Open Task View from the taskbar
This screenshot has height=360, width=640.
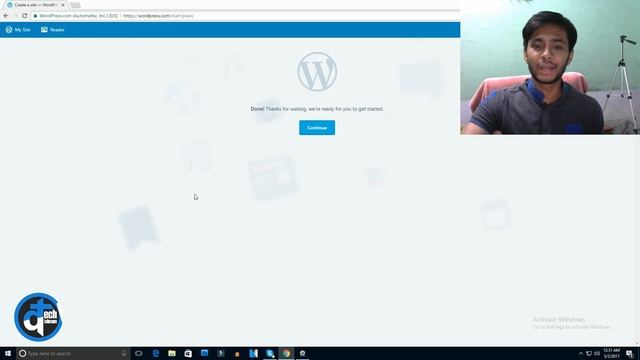tap(139, 353)
